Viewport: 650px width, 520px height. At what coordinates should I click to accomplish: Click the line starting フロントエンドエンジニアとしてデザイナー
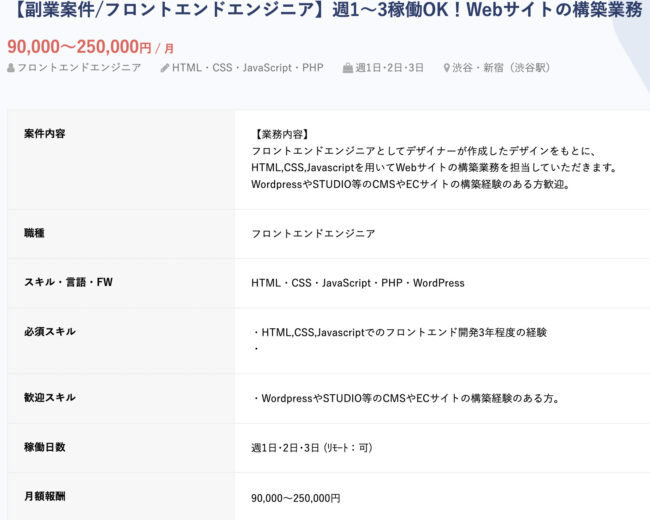[423, 151]
